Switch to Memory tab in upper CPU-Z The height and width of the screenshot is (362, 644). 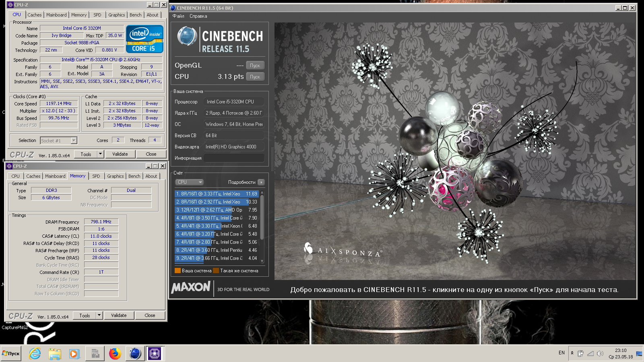pyautogui.click(x=79, y=15)
